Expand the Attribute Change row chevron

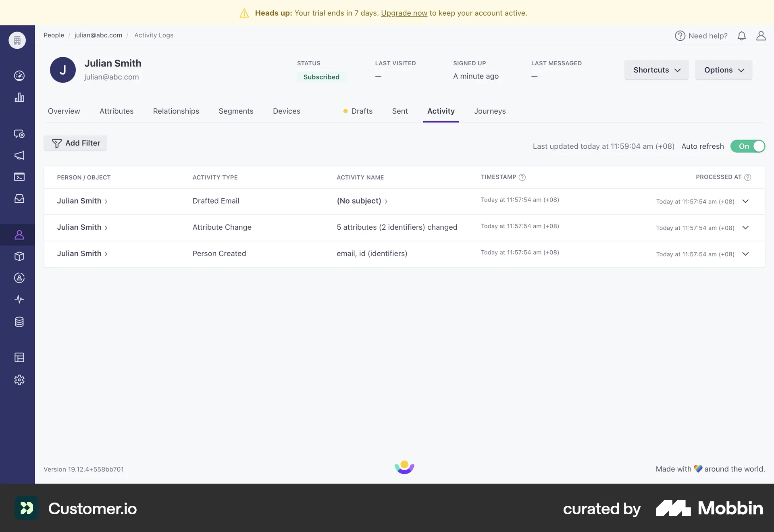[745, 228]
